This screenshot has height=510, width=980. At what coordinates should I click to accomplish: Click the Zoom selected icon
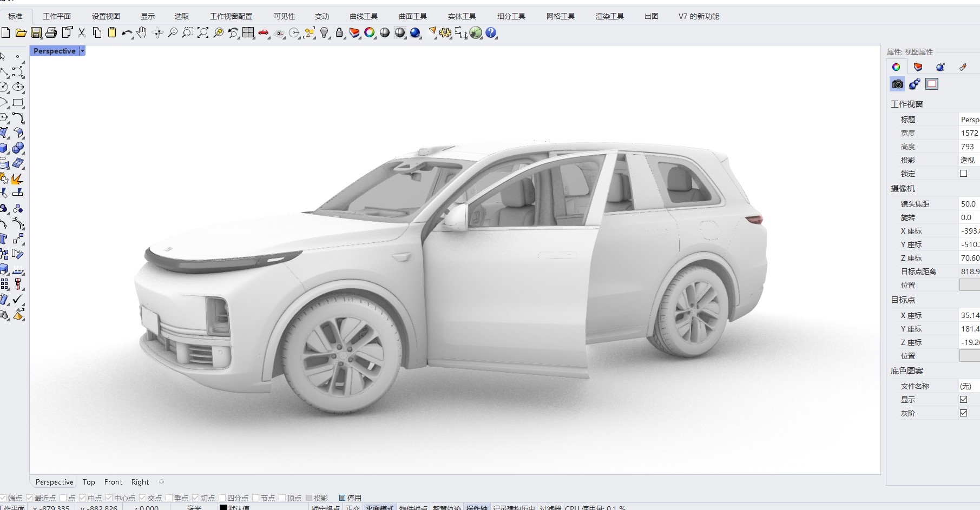(x=218, y=33)
